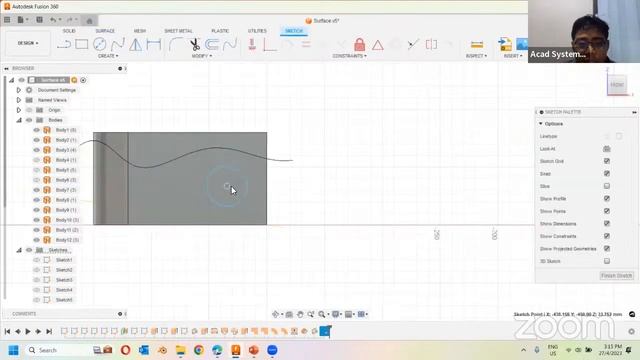Switch to the SOLID tab
The width and height of the screenshot is (640, 360).
coord(69,31)
